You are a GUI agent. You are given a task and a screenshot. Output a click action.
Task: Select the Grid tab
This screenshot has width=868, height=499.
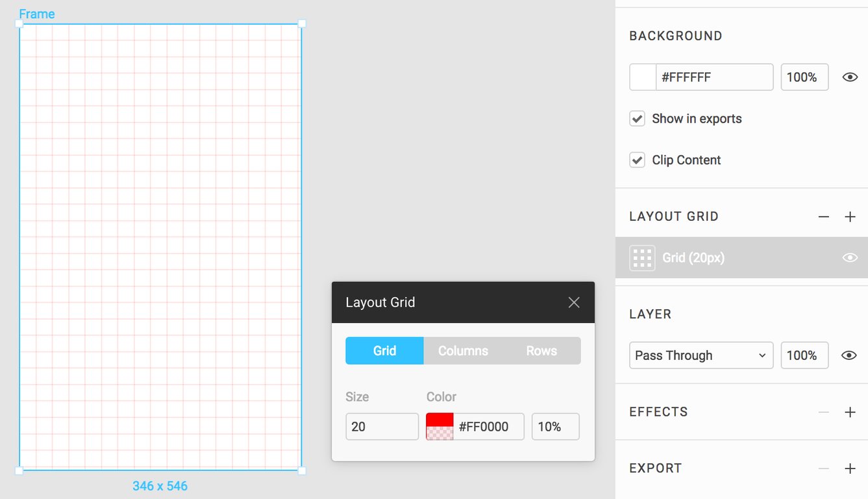point(384,351)
